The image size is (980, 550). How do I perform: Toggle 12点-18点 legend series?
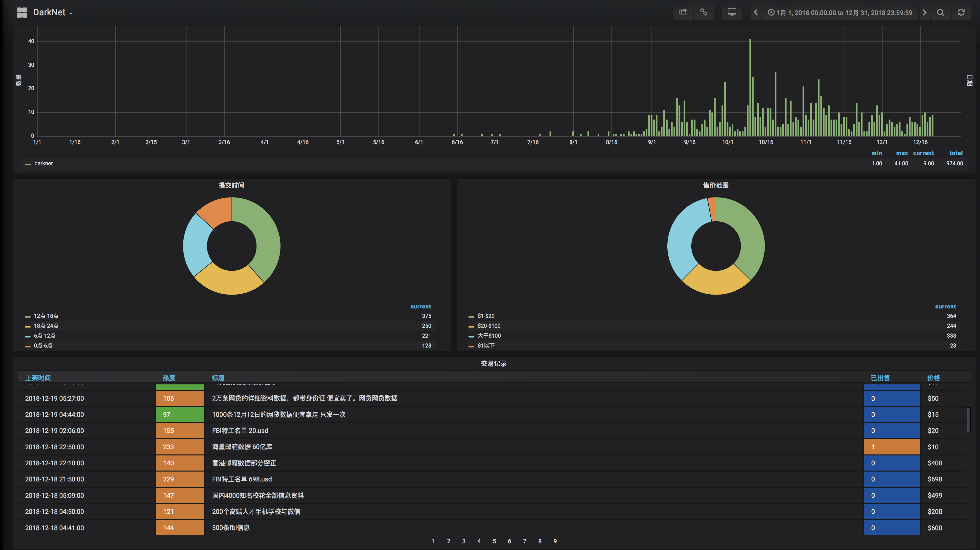tap(46, 316)
